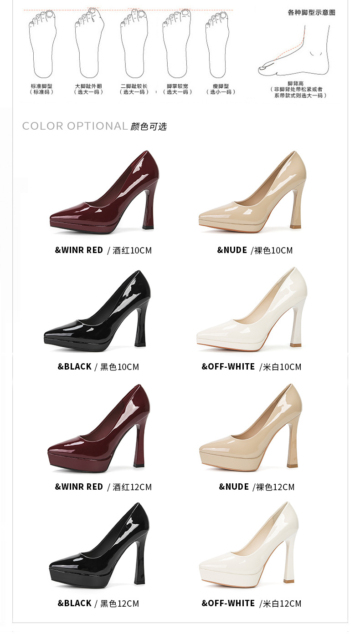Click the COLOR OPTIONAL 颜色可选 heading

pos(94,126)
